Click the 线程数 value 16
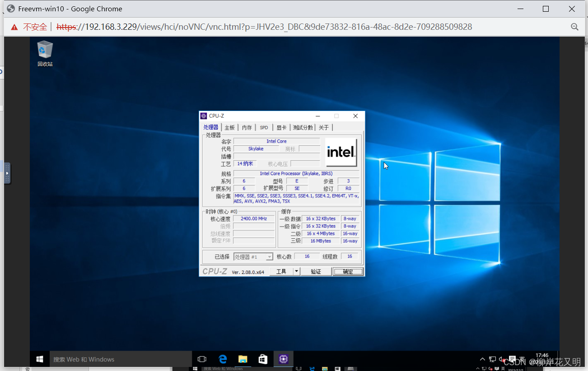 (350, 256)
